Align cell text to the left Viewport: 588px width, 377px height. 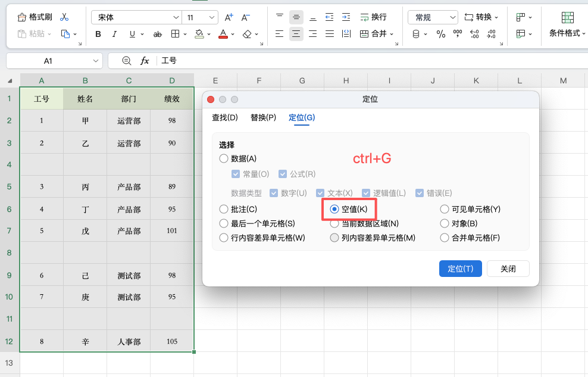279,34
